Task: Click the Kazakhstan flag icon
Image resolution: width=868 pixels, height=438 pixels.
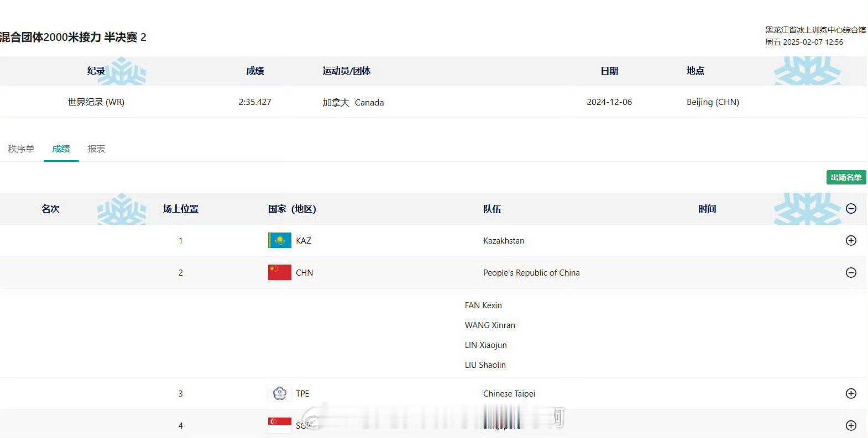Action: click(x=280, y=241)
